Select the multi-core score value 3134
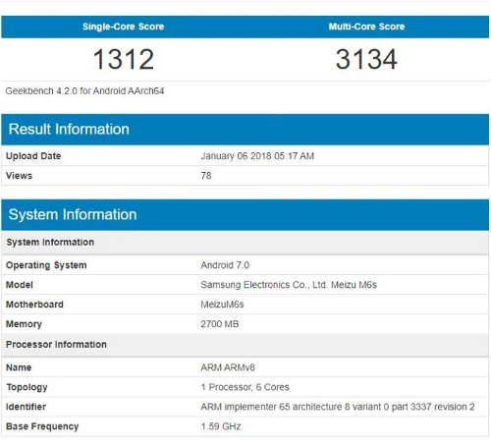 click(x=366, y=59)
